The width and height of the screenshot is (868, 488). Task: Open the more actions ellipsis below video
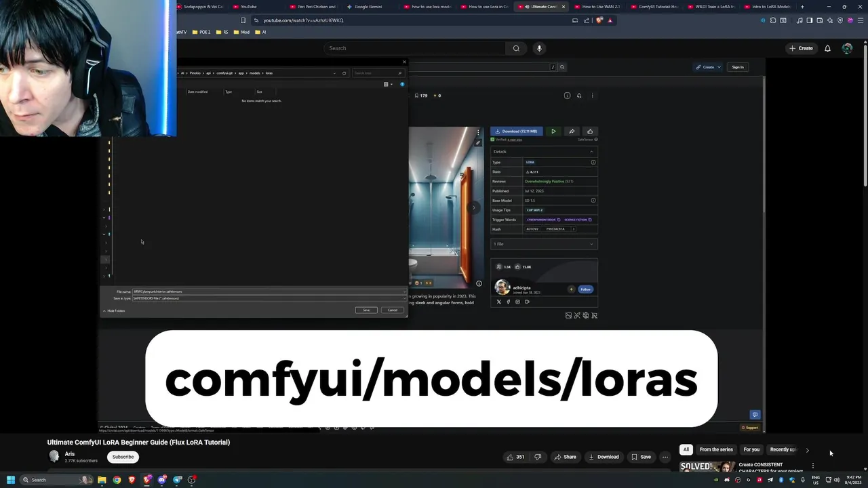tap(665, 457)
